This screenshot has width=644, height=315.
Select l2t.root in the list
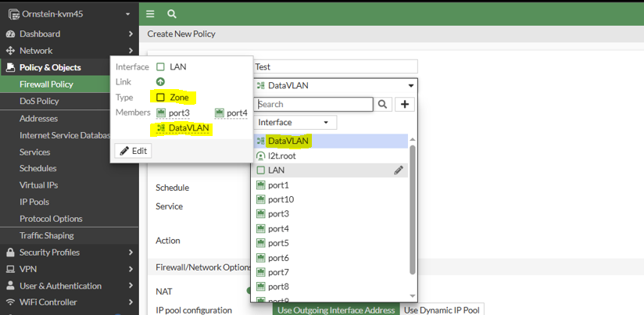point(331,156)
